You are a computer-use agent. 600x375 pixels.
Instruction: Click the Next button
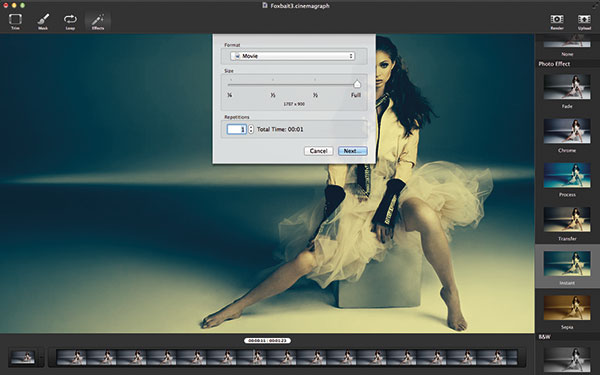pos(352,151)
